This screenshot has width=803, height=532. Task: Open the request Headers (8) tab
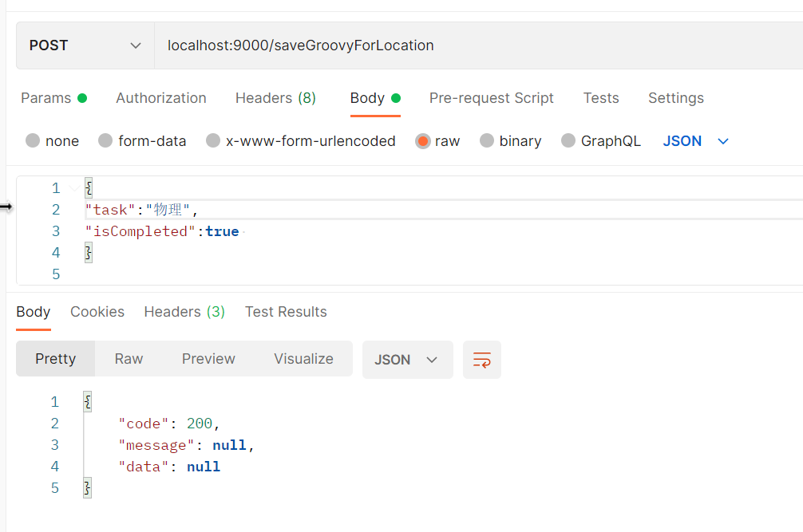(275, 97)
